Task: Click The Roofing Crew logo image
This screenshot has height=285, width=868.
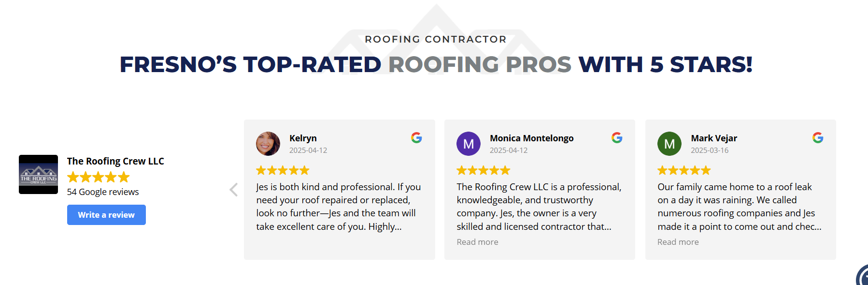Action: 39,174
